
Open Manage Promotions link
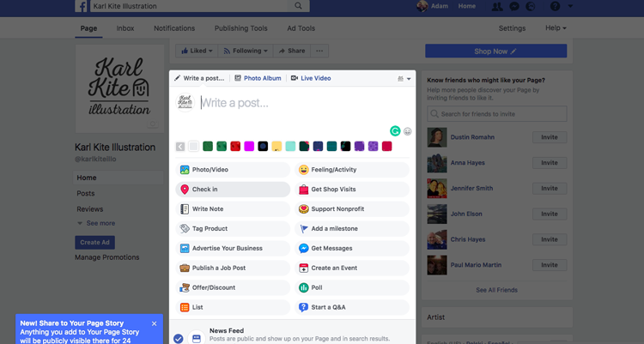(x=107, y=257)
